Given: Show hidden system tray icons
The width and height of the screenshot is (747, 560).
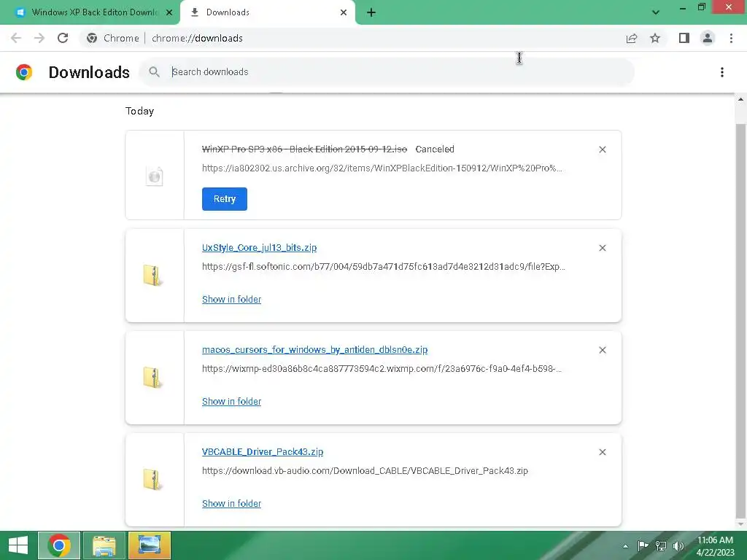Looking at the screenshot, I should pos(625,546).
